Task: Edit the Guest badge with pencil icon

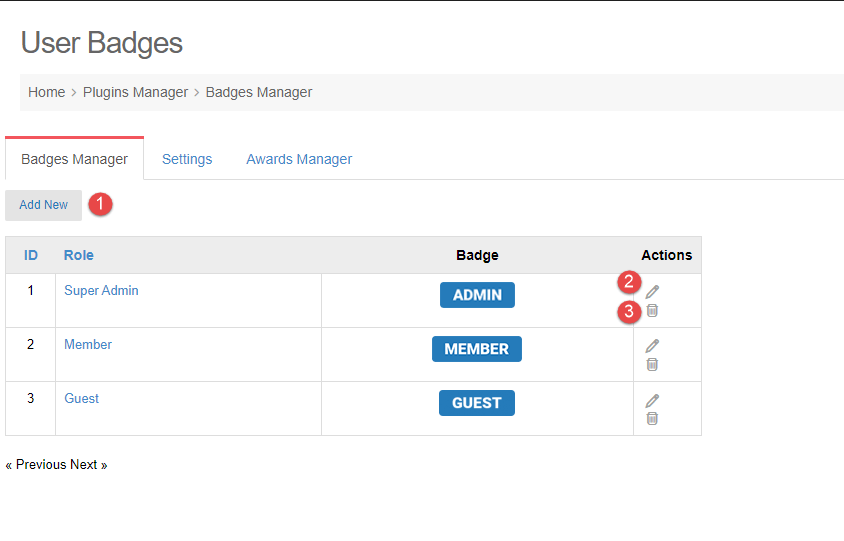Action: (652, 400)
